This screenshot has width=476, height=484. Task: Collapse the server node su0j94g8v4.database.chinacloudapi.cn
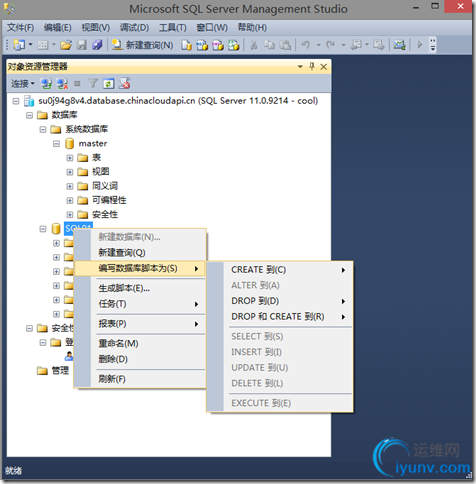point(16,101)
